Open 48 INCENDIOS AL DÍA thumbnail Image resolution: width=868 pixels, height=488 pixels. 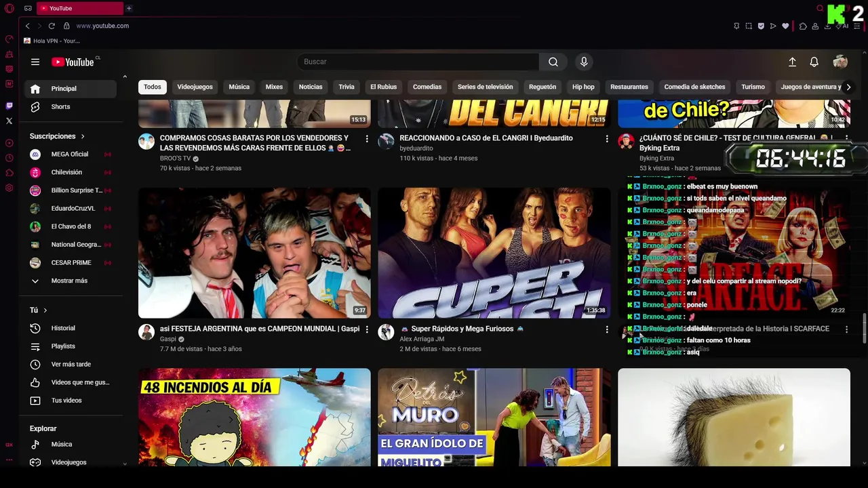click(x=254, y=417)
